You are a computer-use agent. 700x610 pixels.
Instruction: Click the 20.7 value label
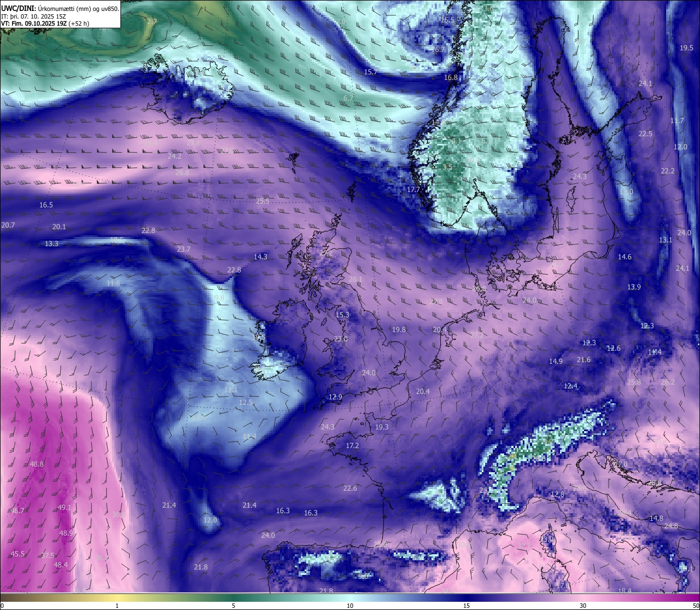point(8,225)
